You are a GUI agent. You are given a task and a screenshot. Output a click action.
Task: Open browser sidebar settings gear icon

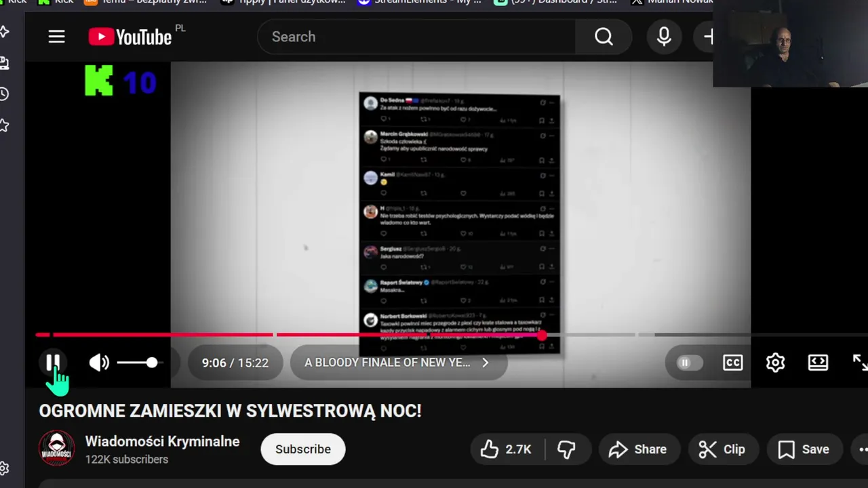5,468
